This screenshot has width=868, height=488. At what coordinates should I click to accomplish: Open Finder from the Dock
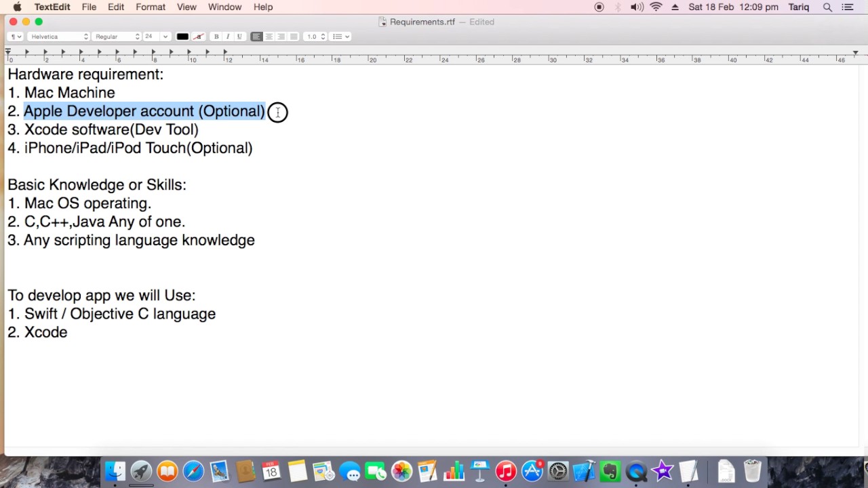[116, 471]
